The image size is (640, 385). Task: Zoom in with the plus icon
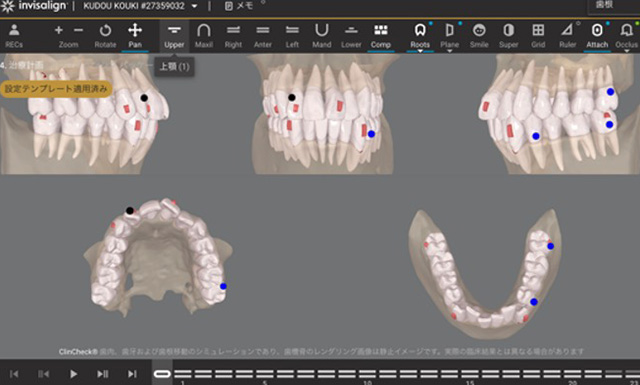[x=59, y=30]
